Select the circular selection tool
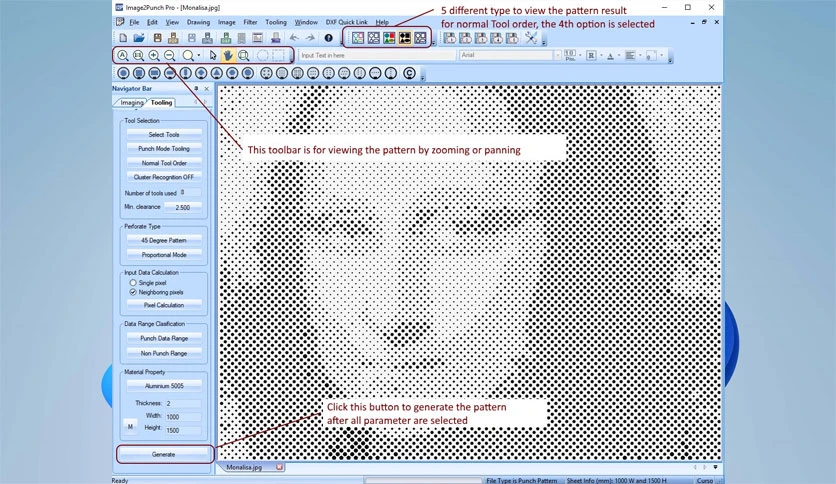 (262, 55)
